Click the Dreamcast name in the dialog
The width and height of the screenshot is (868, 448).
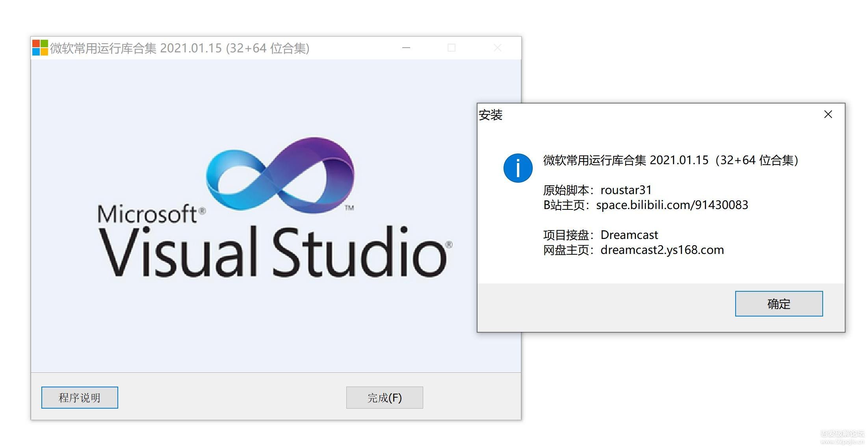point(629,235)
